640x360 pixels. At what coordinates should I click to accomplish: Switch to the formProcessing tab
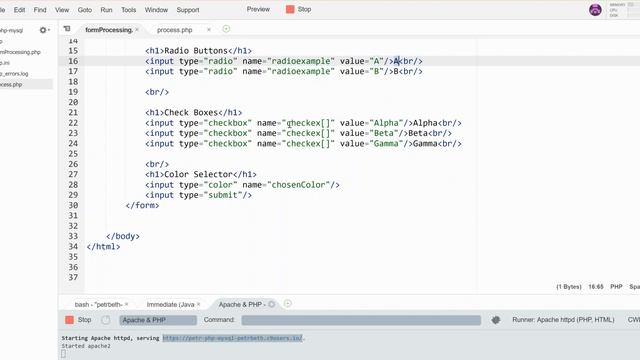pos(109,30)
